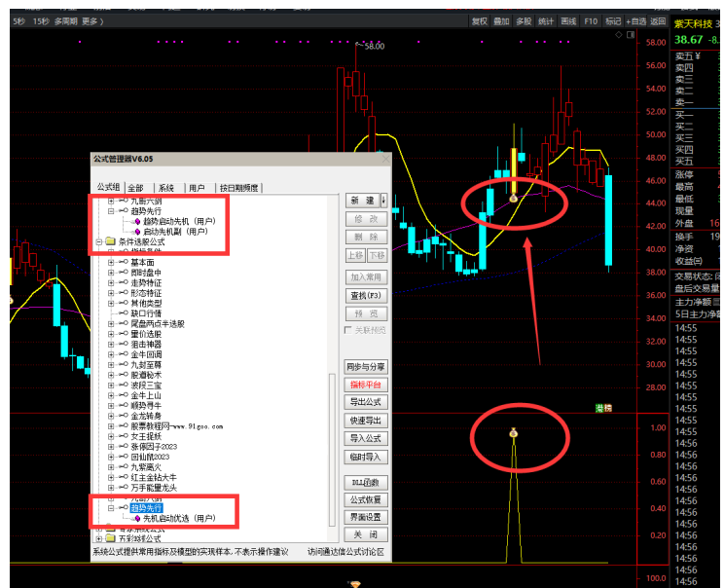725x588 pixels.
Task: Click the small diamond icon atop the chart
Action: coord(619,35)
